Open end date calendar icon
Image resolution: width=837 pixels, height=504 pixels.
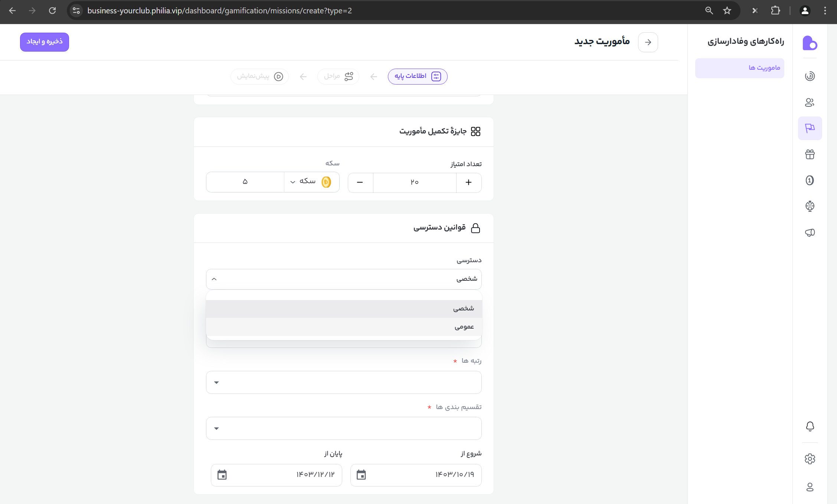pyautogui.click(x=222, y=475)
